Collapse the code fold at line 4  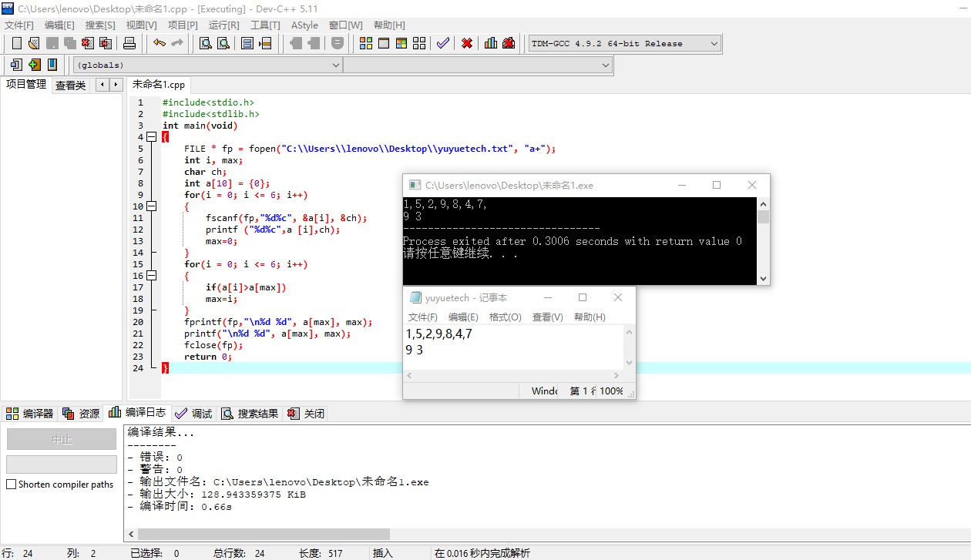click(x=152, y=137)
